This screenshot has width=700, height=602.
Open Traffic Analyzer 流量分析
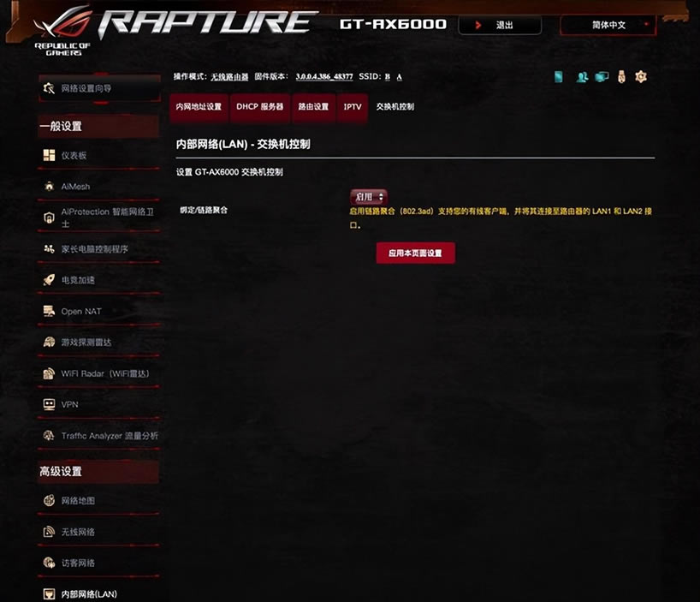click(x=99, y=435)
